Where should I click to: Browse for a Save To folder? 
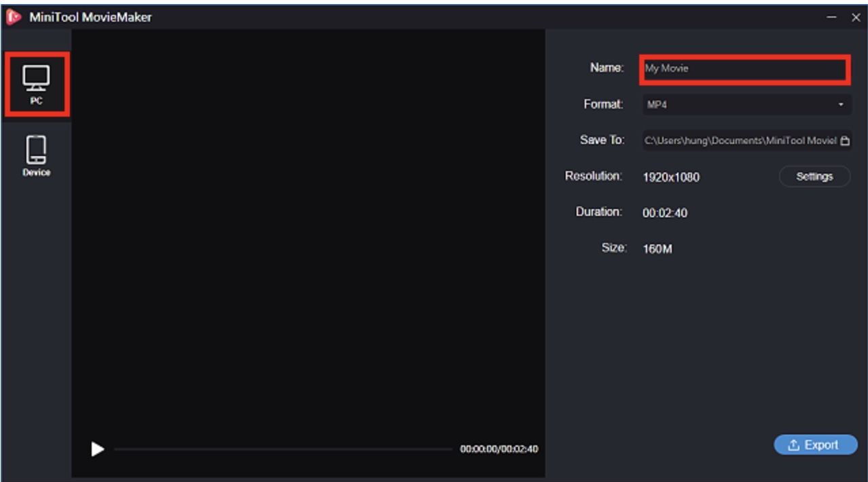coord(845,141)
